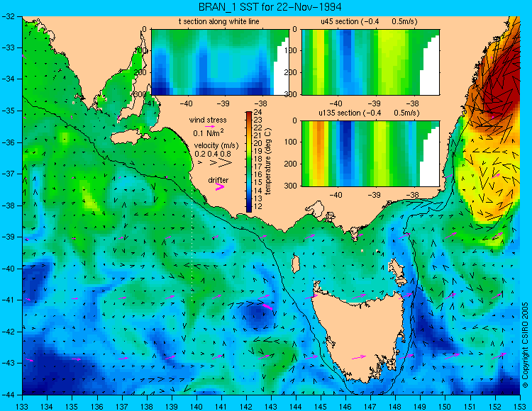Click the "temperature (deg C)" colorbar label

point(268,162)
